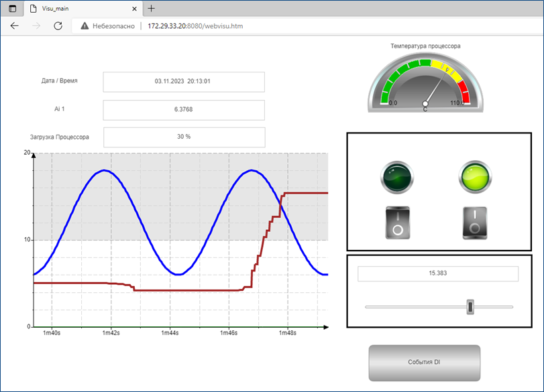Click the dark green indicator lamp
Viewport: 544px width, 392px height.
pos(397,177)
